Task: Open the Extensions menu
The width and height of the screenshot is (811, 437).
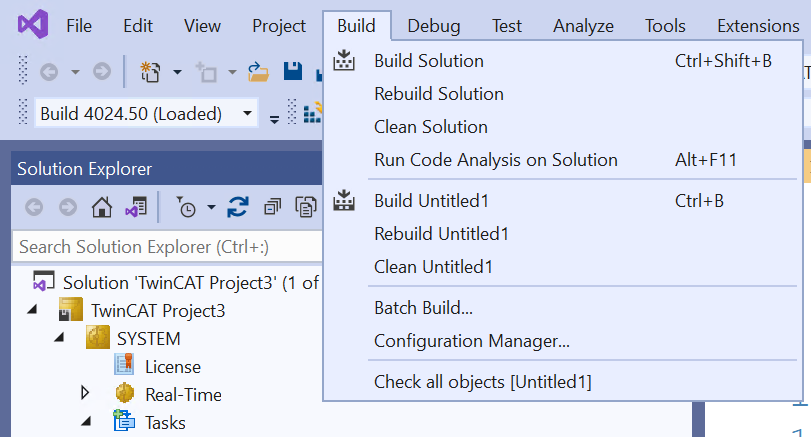Action: (758, 26)
